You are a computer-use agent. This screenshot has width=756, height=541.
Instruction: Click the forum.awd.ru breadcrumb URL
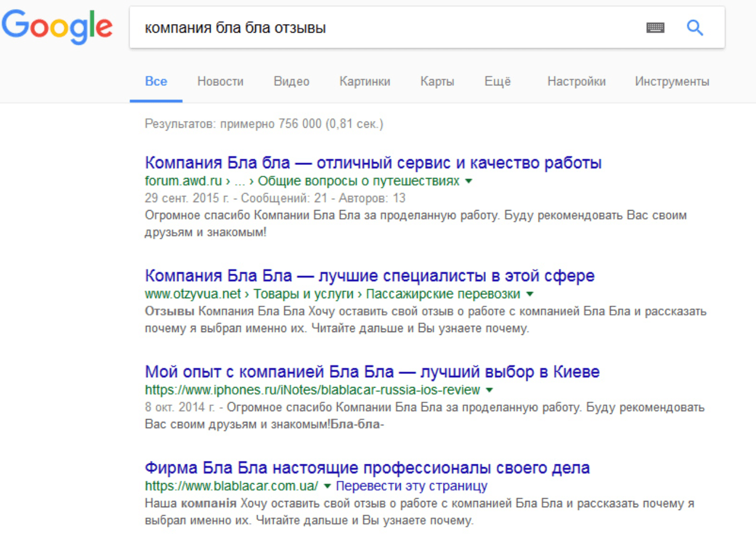(302, 181)
